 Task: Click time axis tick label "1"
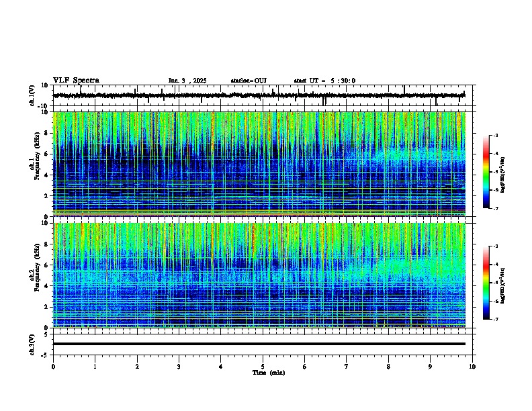[95, 367]
